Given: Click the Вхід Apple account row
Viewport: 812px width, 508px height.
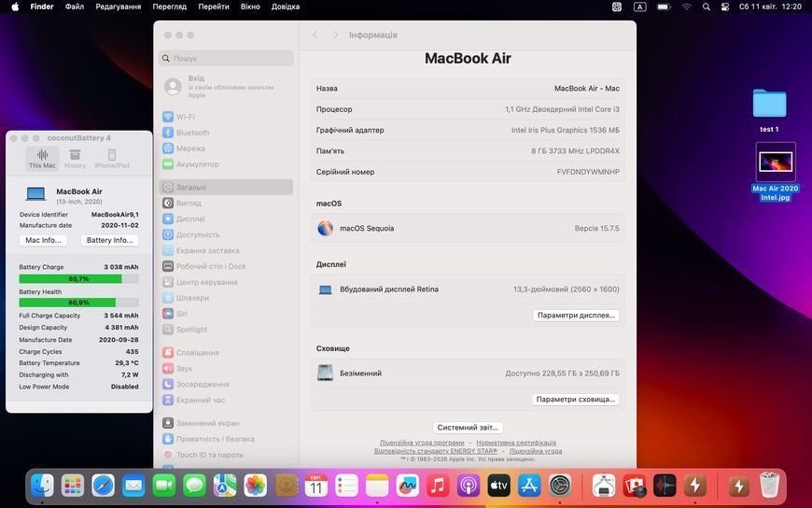Looking at the screenshot, I should point(226,86).
